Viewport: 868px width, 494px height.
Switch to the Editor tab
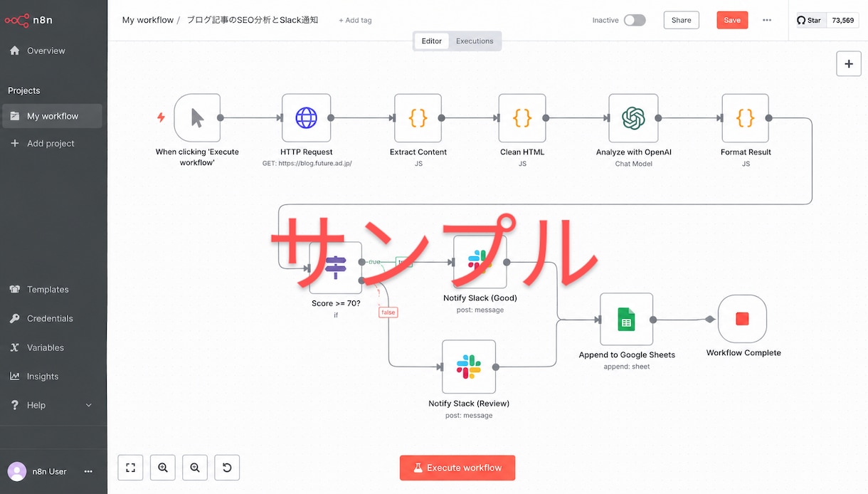(432, 41)
